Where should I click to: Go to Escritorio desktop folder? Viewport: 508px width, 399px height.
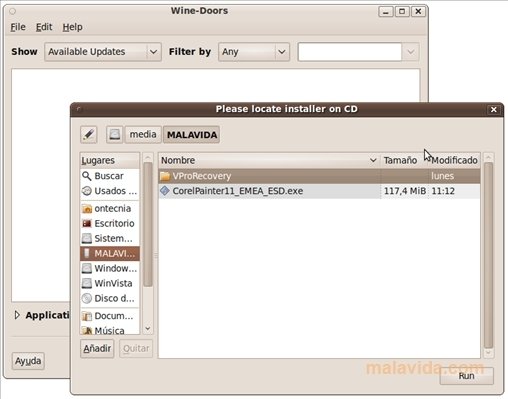tap(110, 223)
